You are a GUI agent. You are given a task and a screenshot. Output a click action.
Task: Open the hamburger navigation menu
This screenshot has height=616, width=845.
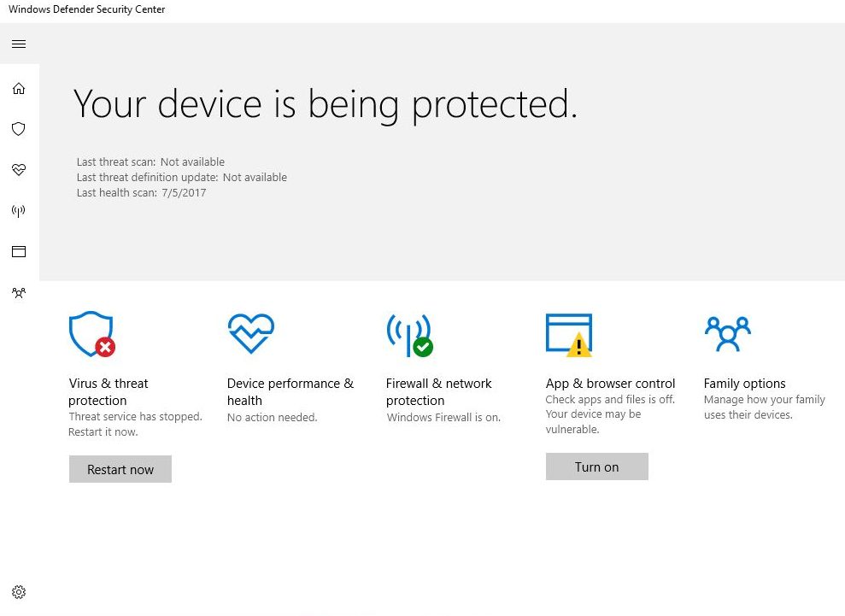pyautogui.click(x=19, y=44)
